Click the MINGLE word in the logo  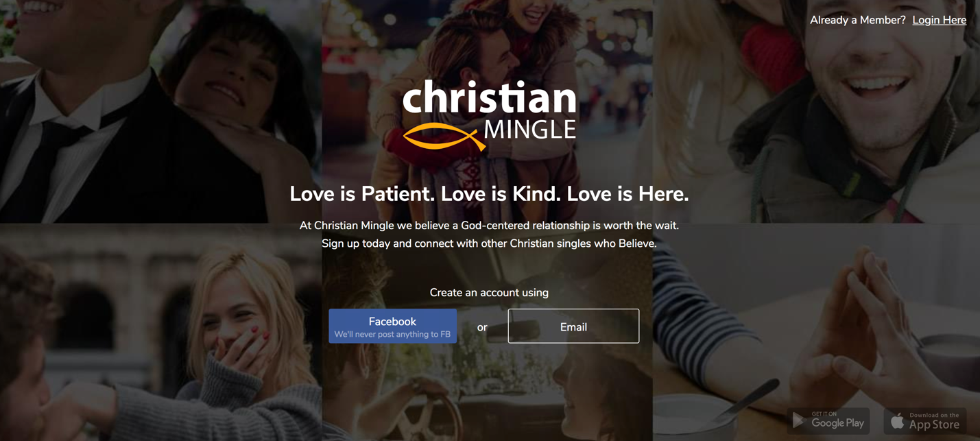pos(530,129)
